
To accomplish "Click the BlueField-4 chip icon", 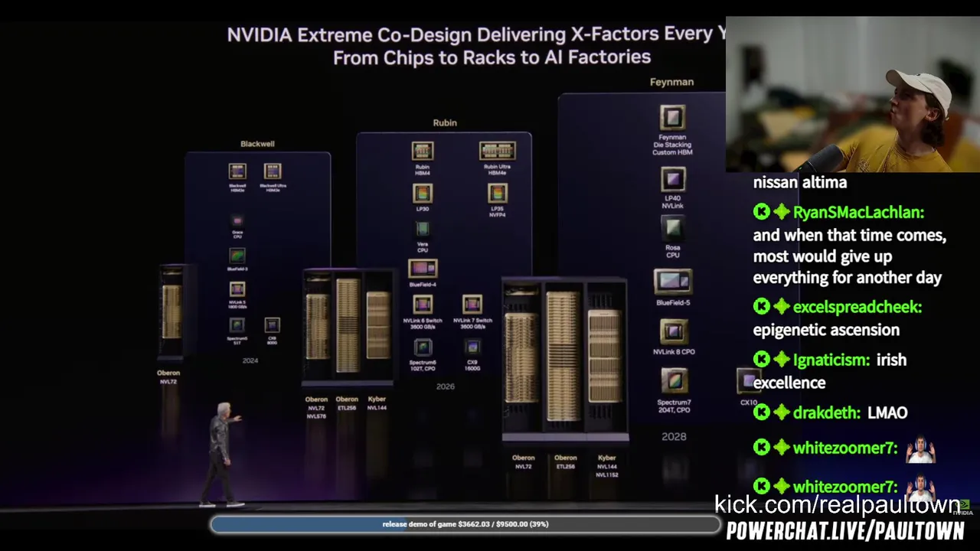I will (x=423, y=269).
